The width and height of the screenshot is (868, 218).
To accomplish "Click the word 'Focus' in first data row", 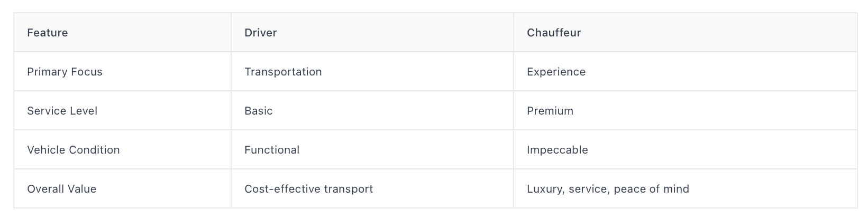I will [x=87, y=72].
